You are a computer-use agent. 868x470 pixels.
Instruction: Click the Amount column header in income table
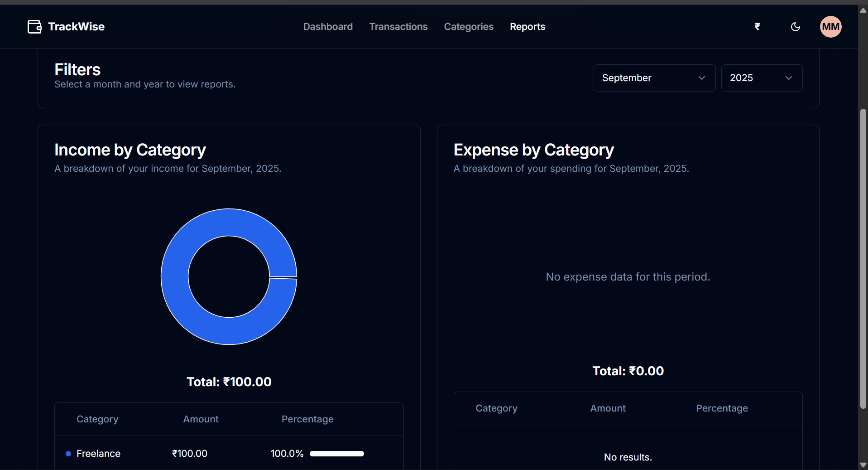coord(201,419)
